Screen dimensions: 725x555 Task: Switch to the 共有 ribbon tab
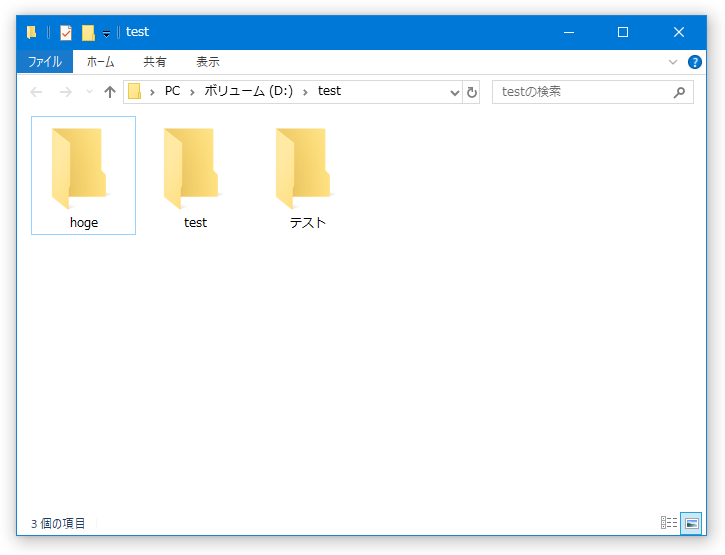154,62
